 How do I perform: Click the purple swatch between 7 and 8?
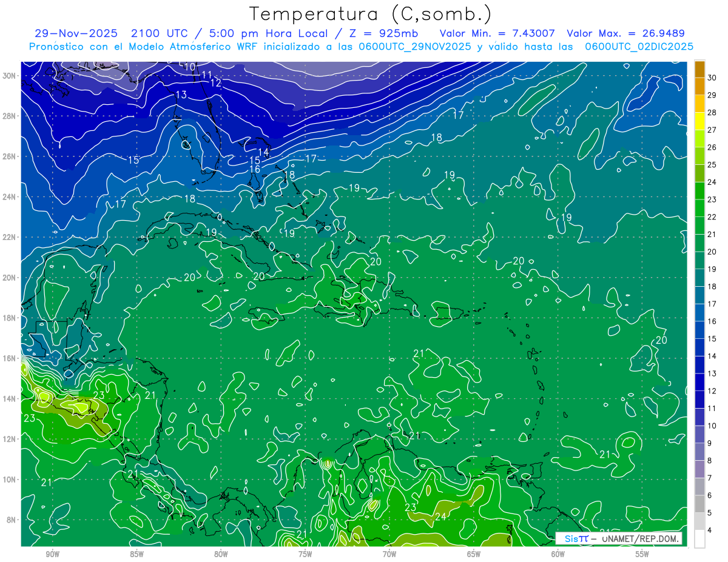699,469
